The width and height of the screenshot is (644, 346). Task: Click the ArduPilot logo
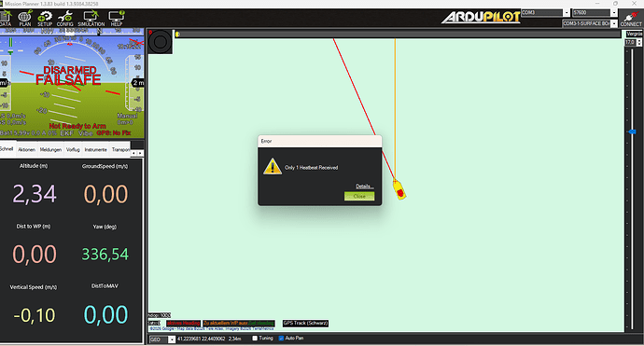point(481,17)
